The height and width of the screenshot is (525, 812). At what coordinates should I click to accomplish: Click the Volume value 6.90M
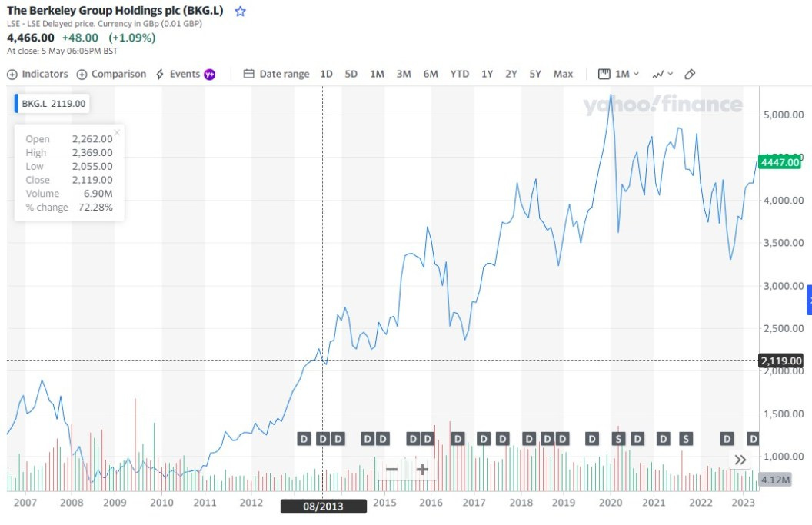[98, 193]
